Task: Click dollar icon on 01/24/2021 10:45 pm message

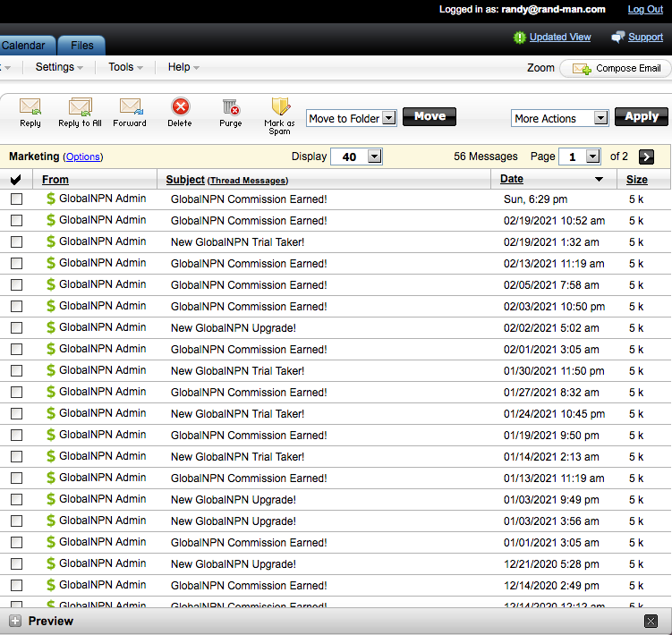Action: (51, 413)
